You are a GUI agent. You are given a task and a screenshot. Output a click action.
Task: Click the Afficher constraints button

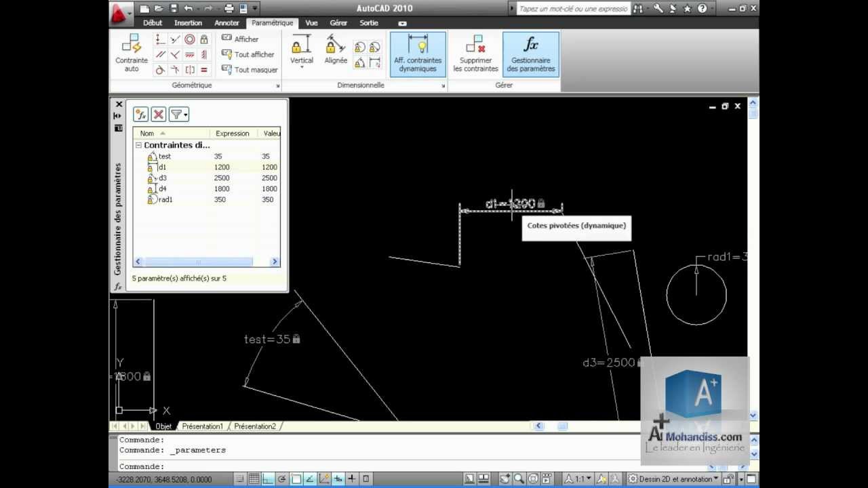[x=240, y=39]
